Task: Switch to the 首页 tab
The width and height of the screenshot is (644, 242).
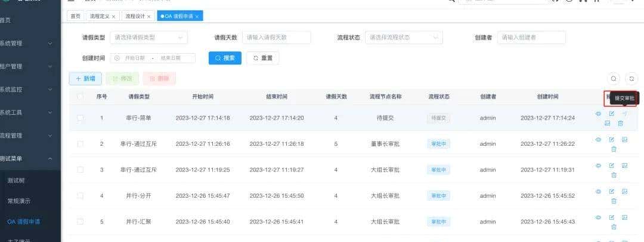Action: pos(76,16)
